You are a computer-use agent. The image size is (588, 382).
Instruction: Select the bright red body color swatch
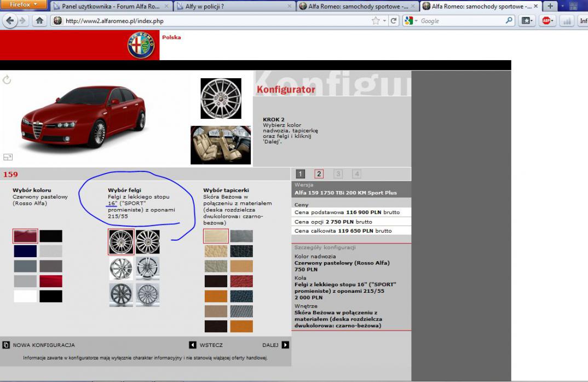(x=51, y=281)
